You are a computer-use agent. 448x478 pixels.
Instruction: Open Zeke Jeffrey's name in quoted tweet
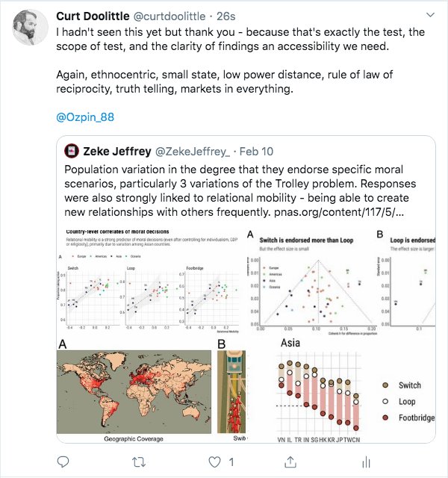[123, 150]
